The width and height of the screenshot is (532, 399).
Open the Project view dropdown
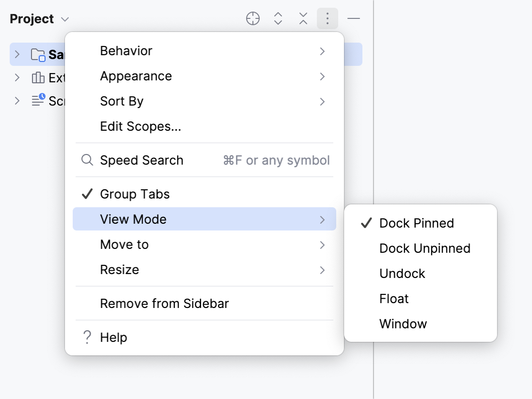pos(65,19)
